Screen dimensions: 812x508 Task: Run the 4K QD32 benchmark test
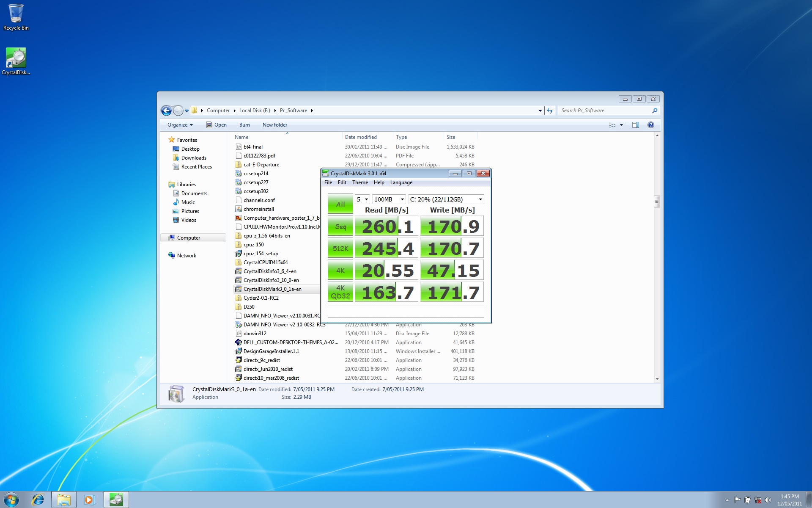coord(340,292)
